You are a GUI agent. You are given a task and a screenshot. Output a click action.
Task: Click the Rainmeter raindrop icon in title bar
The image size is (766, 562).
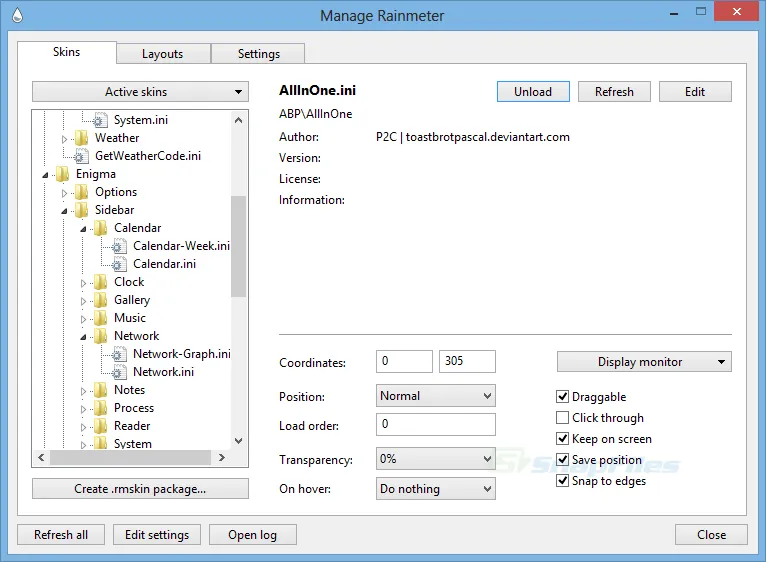click(x=18, y=15)
